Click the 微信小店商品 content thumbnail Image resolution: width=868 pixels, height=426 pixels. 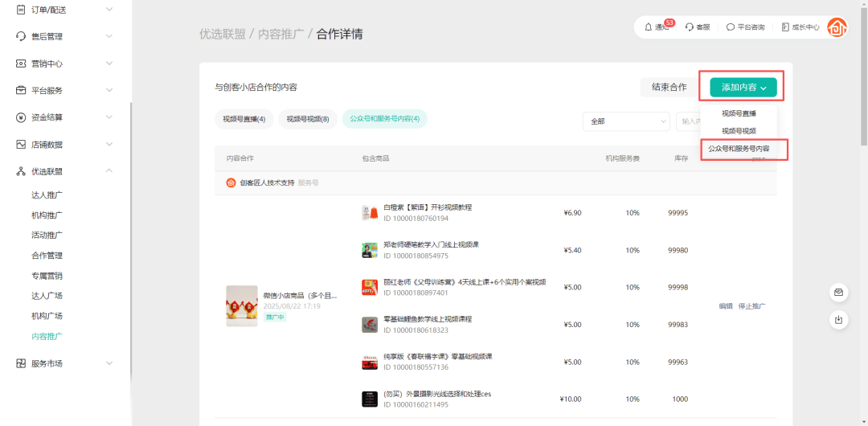242,306
